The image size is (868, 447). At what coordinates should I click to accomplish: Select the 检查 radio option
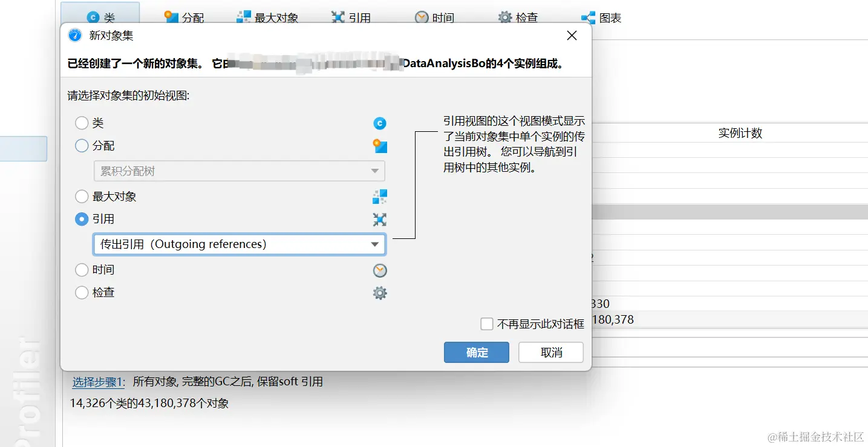(82, 292)
